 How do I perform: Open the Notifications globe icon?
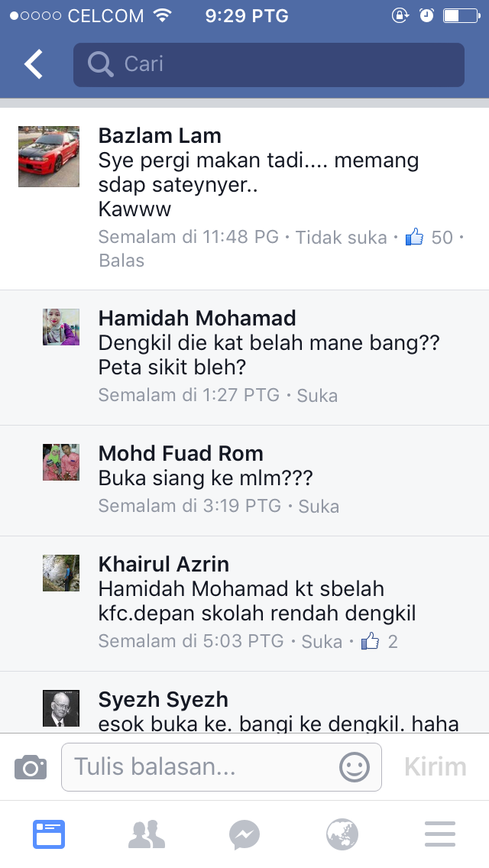pyautogui.click(x=342, y=834)
